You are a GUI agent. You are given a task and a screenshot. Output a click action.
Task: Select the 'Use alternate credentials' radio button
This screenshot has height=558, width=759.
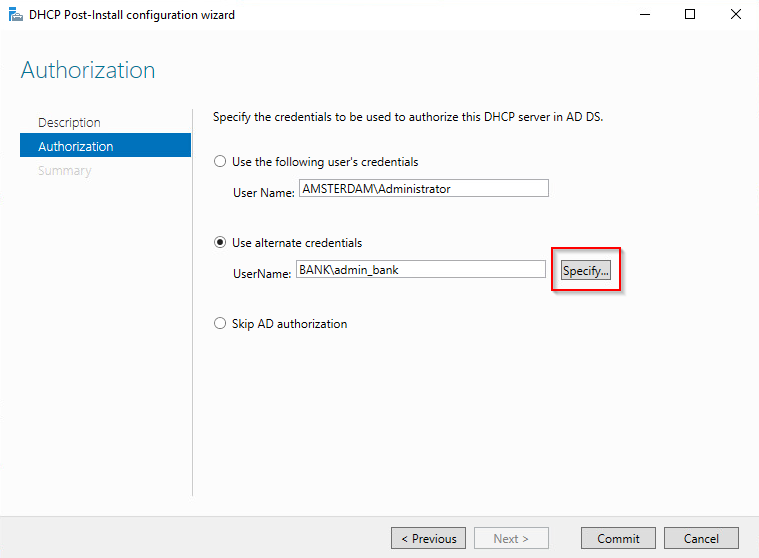point(220,242)
